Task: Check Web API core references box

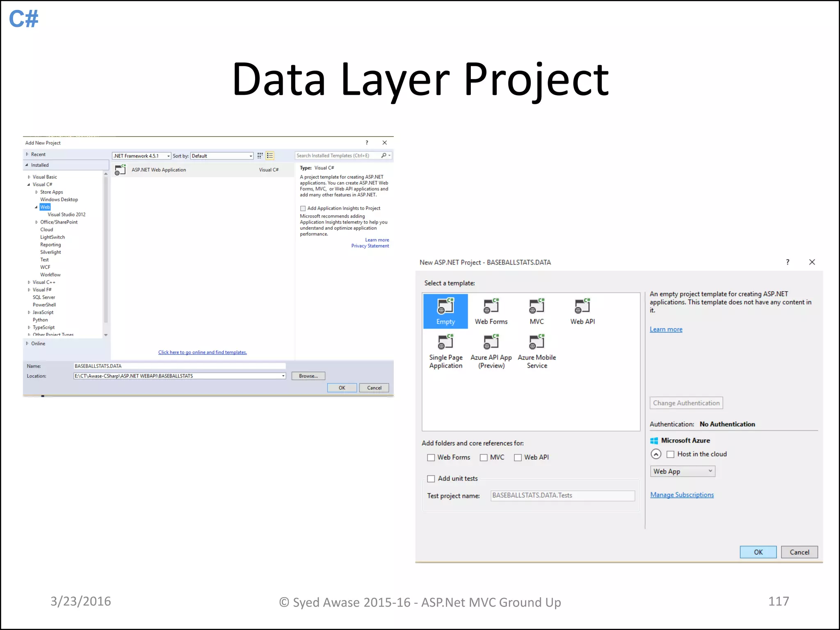Action: [x=518, y=457]
